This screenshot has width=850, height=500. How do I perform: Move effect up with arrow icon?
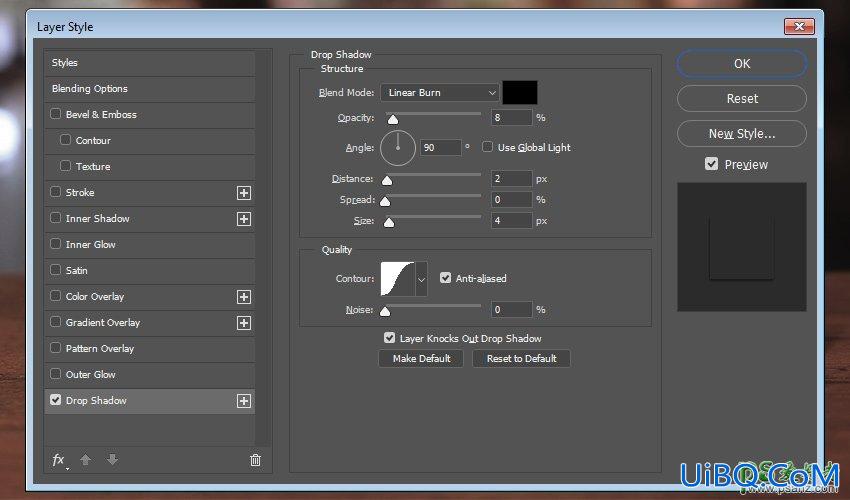click(x=85, y=460)
